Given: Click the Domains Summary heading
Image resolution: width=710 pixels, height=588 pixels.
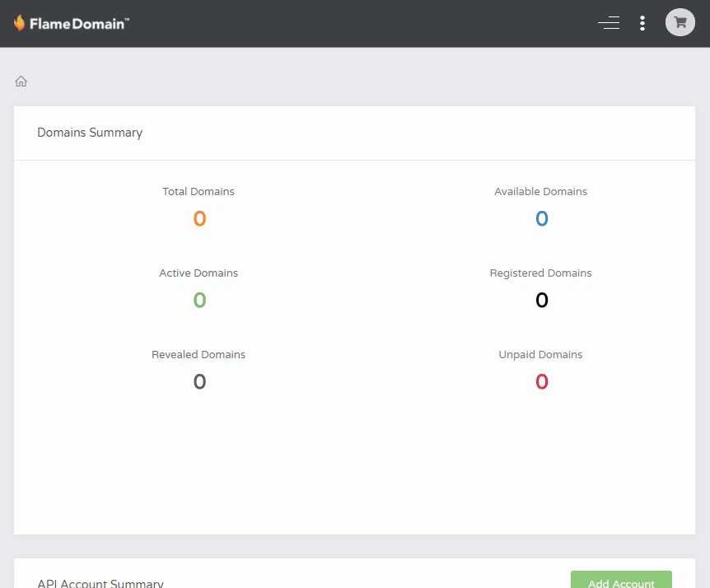Looking at the screenshot, I should [90, 133].
